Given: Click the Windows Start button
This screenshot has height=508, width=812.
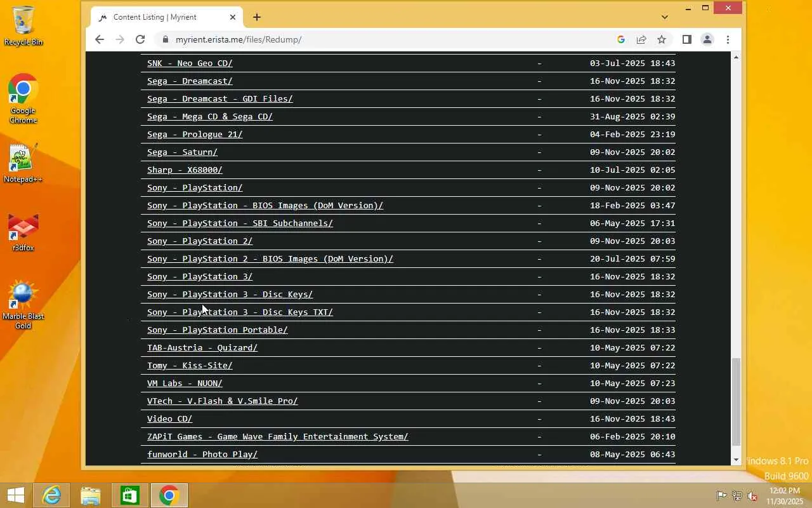Looking at the screenshot, I should [16, 495].
